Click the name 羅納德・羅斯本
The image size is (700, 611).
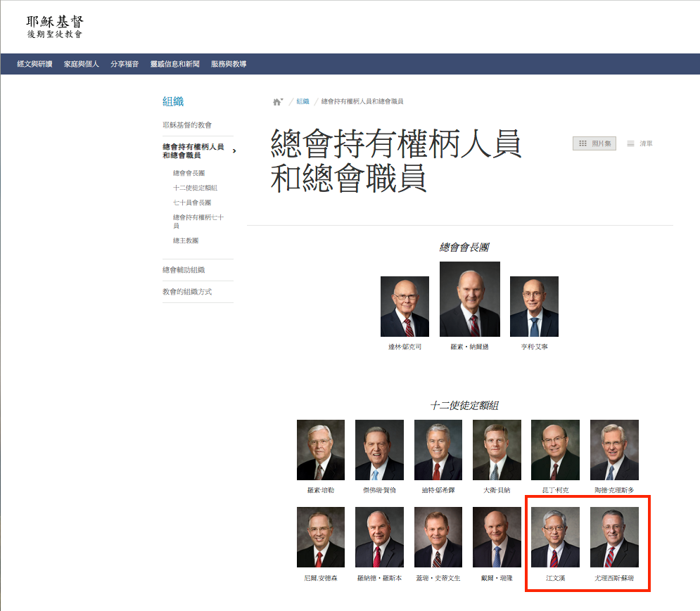tap(379, 578)
